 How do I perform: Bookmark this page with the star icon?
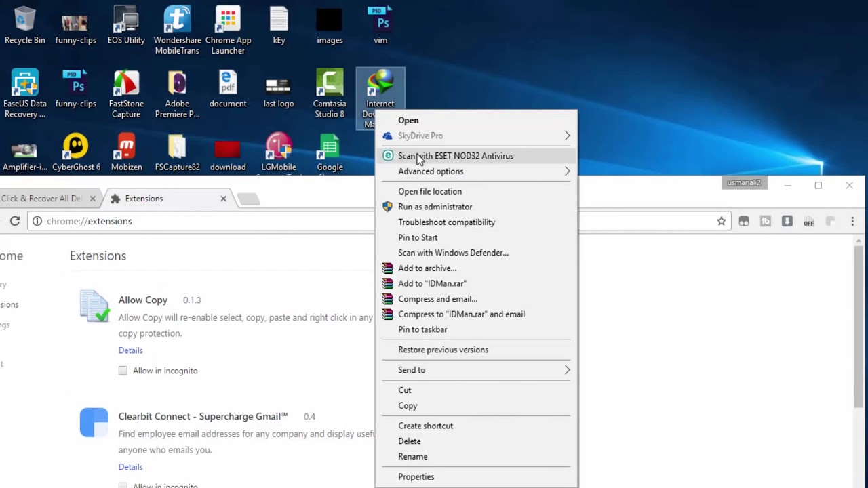coord(722,221)
